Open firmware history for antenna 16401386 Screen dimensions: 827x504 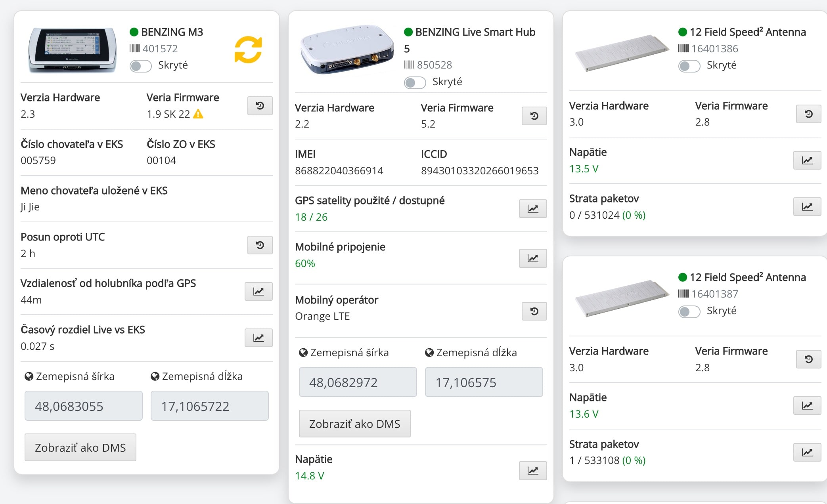(808, 114)
